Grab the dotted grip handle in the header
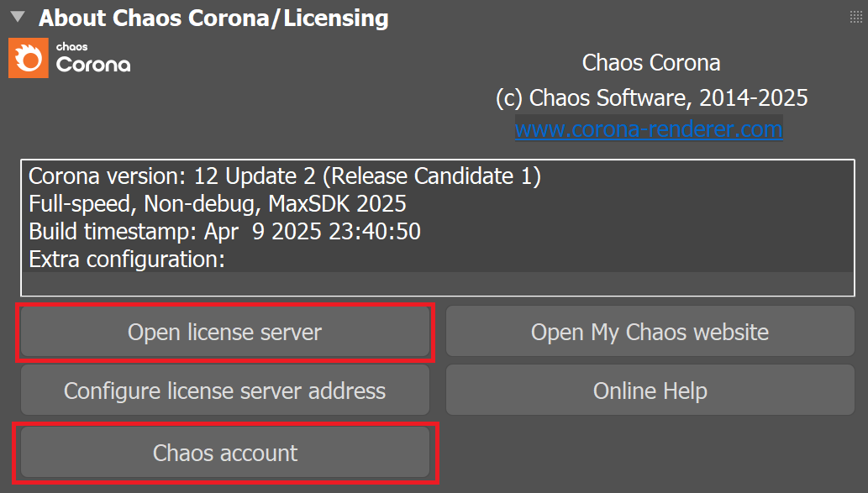Image resolution: width=868 pixels, height=493 pixels. click(856, 17)
